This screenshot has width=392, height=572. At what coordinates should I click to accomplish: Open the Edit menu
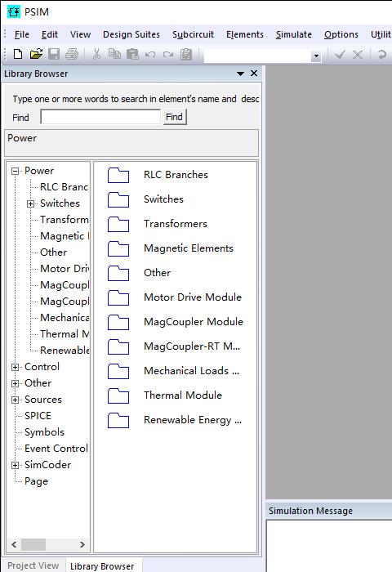pos(50,34)
